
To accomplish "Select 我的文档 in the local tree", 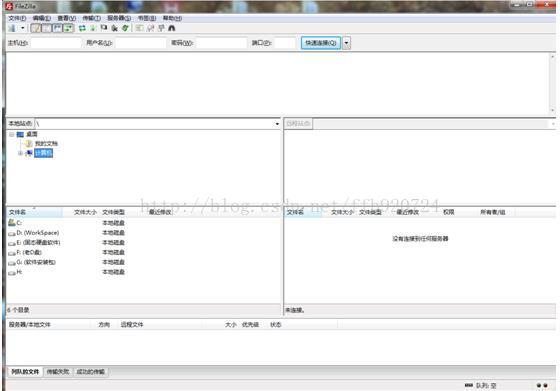I will [46, 144].
